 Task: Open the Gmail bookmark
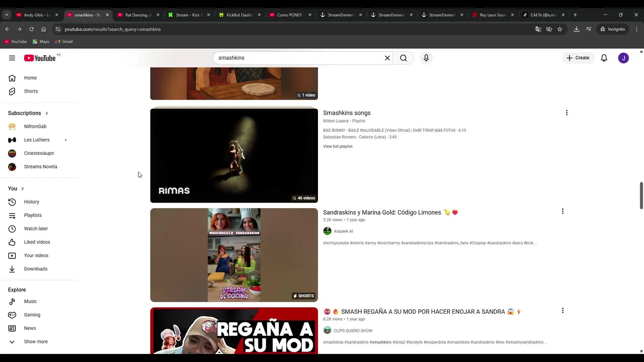[x=64, y=41]
